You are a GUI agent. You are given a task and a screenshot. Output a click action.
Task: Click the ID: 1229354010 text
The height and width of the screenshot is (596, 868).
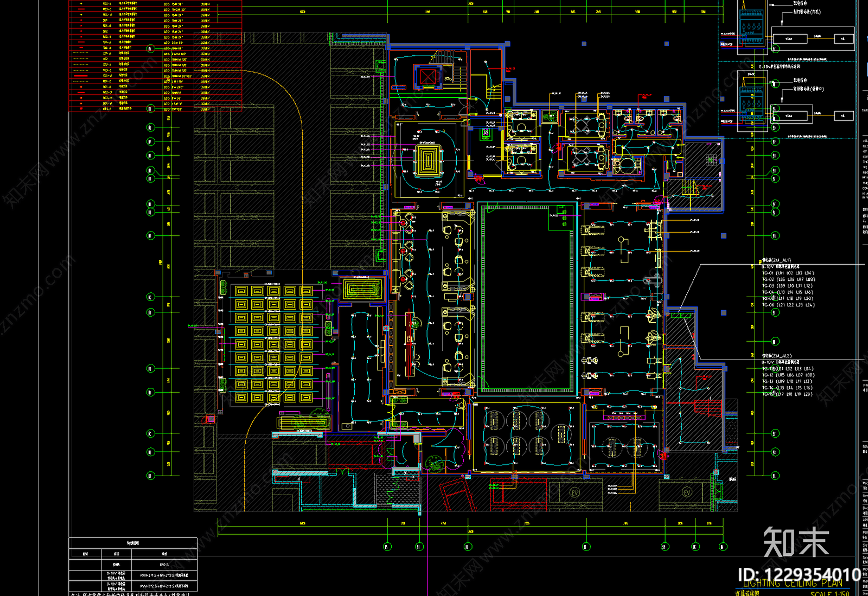799,574
